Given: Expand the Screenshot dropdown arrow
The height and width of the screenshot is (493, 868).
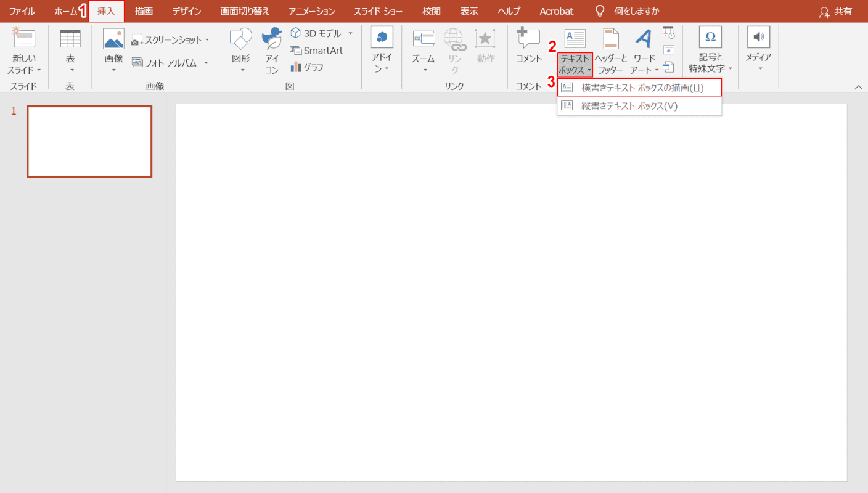Looking at the screenshot, I should point(207,40).
